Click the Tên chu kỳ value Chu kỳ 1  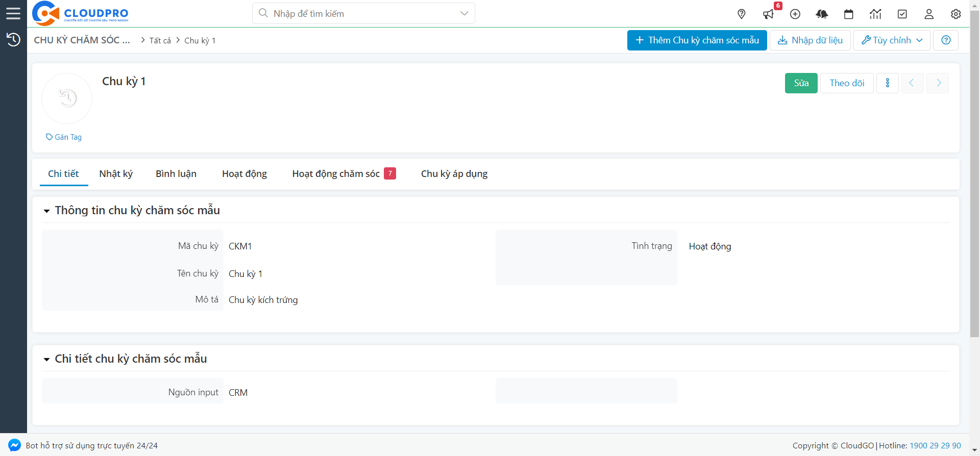[x=246, y=274]
